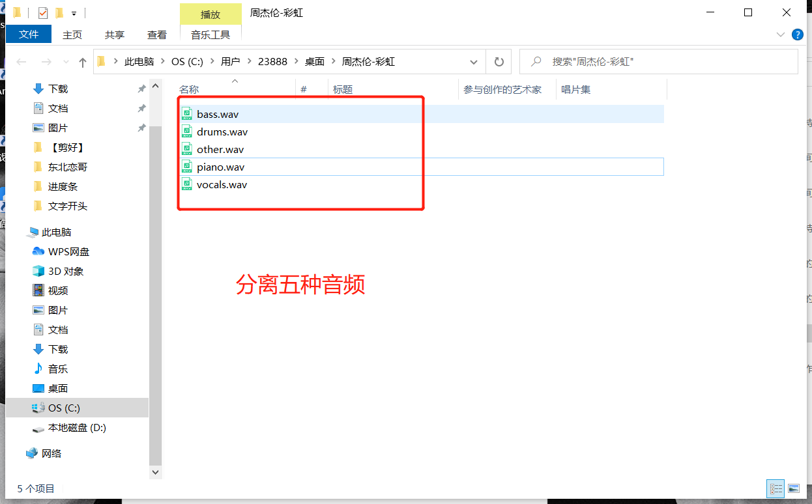Open pinned 文档 in quick access
The height and width of the screenshot is (504, 812).
(58, 108)
